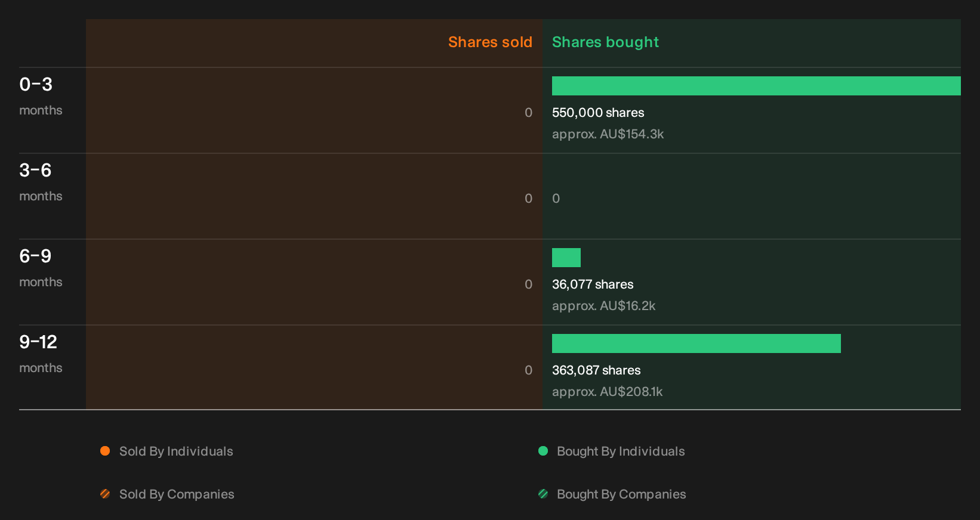Click the shares sold '0' in 0-3 months row

[528, 113]
